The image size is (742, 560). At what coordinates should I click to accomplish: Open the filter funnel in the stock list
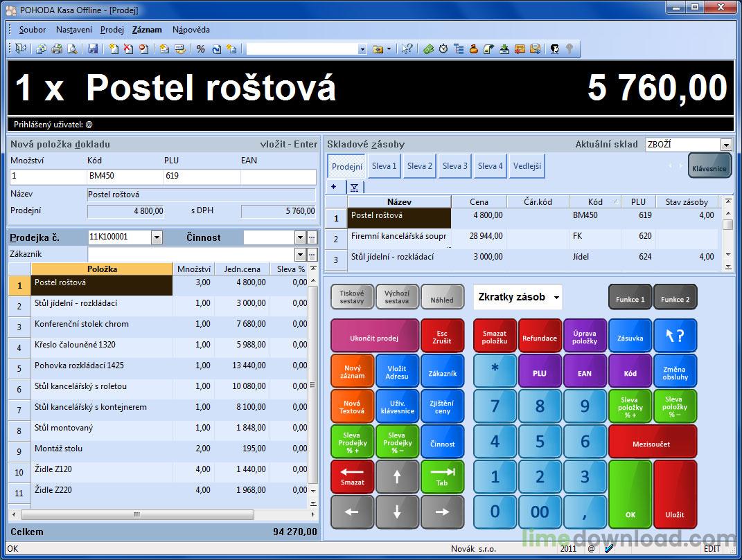pyautogui.click(x=353, y=188)
